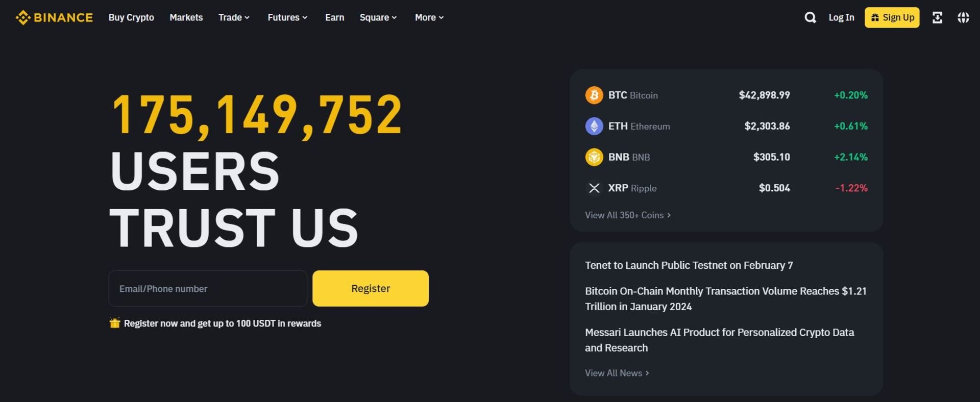Viewport: 980px width, 402px height.
Task: Select the Earn menu item
Action: click(335, 18)
